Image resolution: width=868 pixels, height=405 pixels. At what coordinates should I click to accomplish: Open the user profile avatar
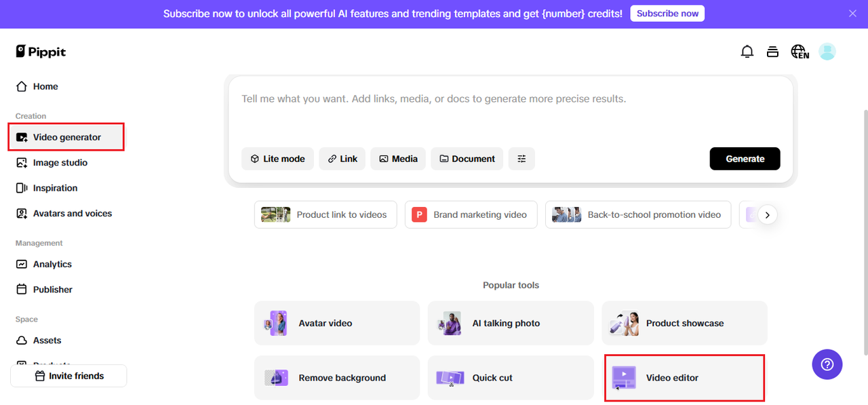827,52
